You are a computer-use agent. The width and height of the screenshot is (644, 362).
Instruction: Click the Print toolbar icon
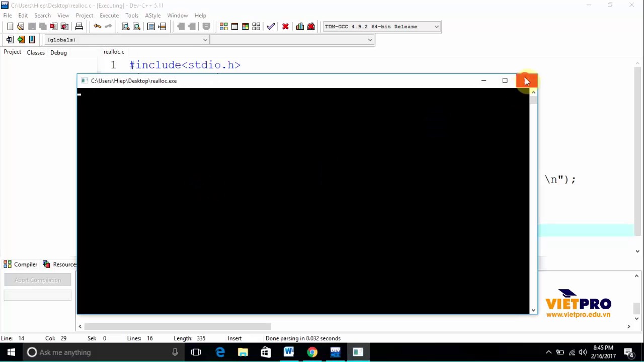click(79, 27)
